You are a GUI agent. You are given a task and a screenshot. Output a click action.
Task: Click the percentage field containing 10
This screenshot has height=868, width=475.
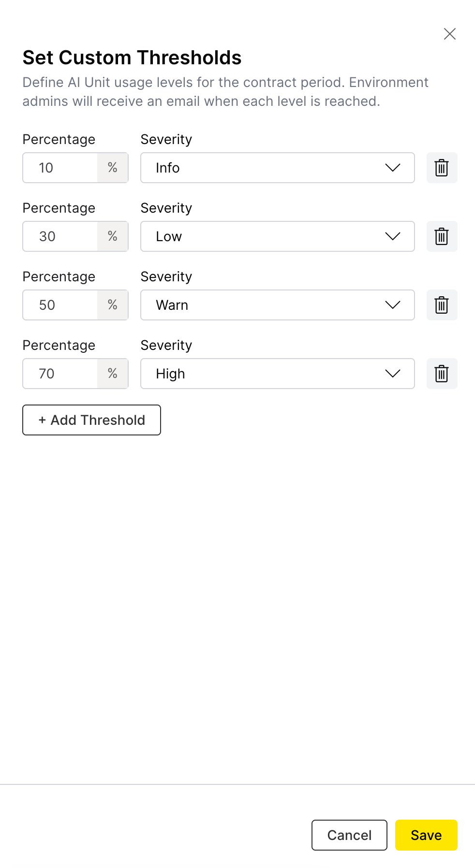point(60,168)
